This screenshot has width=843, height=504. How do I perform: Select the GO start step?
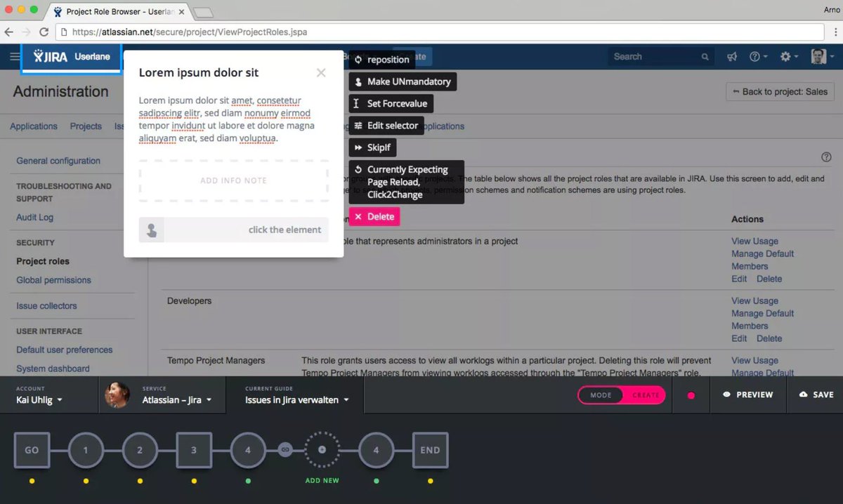[32, 451]
